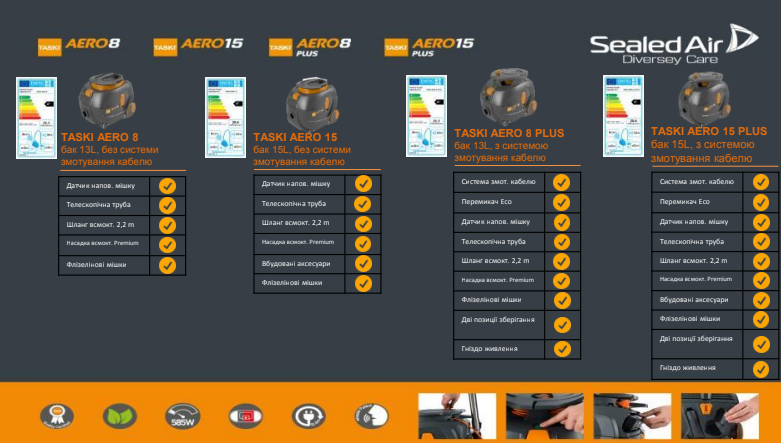Click AERO 8 checkmark for Телескопічна труба

coord(167,205)
